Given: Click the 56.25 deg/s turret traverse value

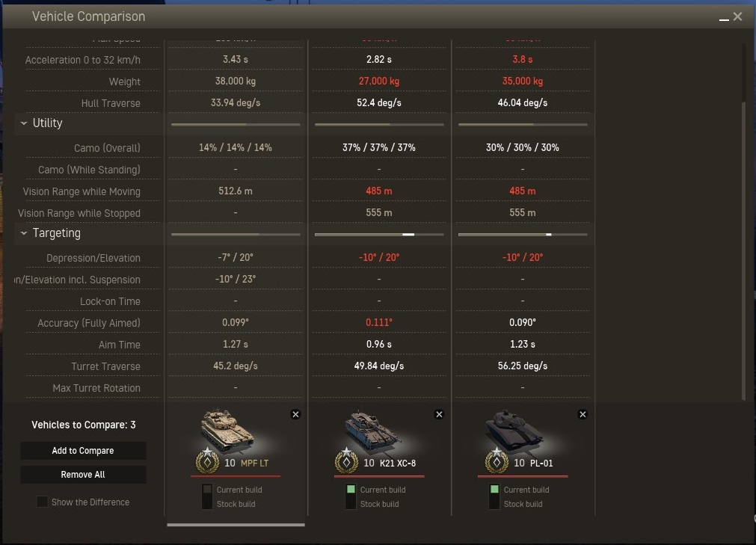Looking at the screenshot, I should pos(523,366).
